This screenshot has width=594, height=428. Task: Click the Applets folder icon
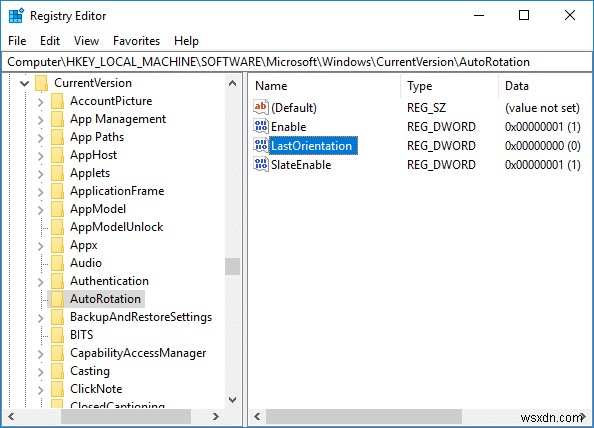click(x=57, y=173)
